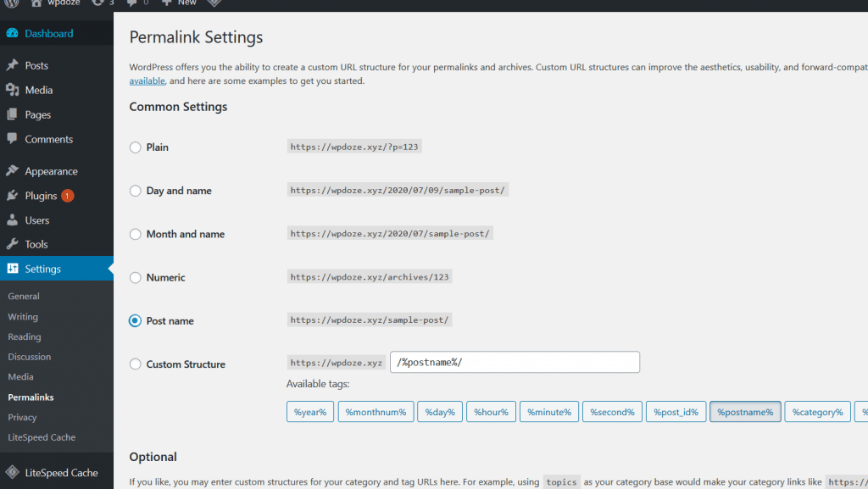This screenshot has height=489, width=868.
Task: Click the custom structure /%postname%/ field
Action: 515,362
